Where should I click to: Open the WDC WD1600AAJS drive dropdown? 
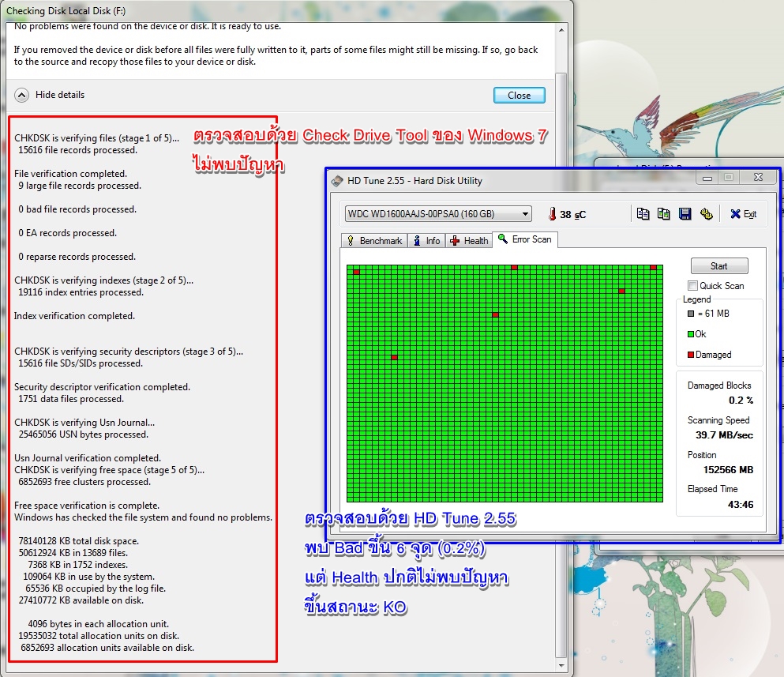pos(438,214)
